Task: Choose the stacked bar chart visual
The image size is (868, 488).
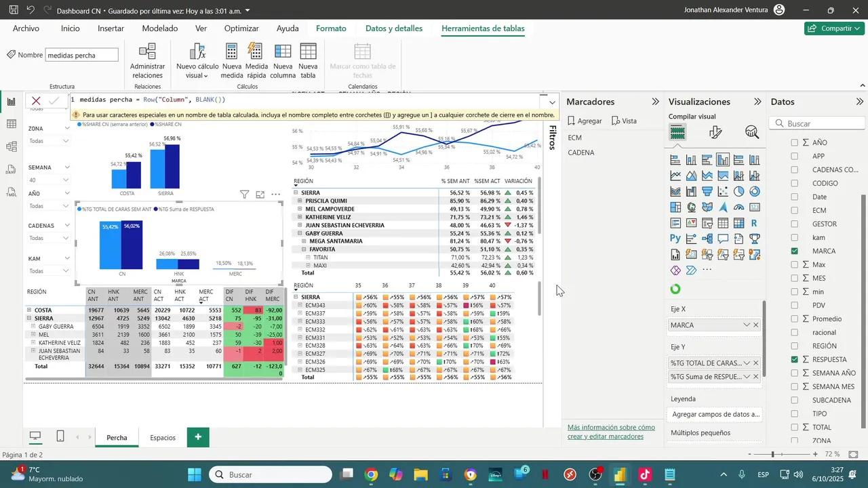Action: click(675, 161)
